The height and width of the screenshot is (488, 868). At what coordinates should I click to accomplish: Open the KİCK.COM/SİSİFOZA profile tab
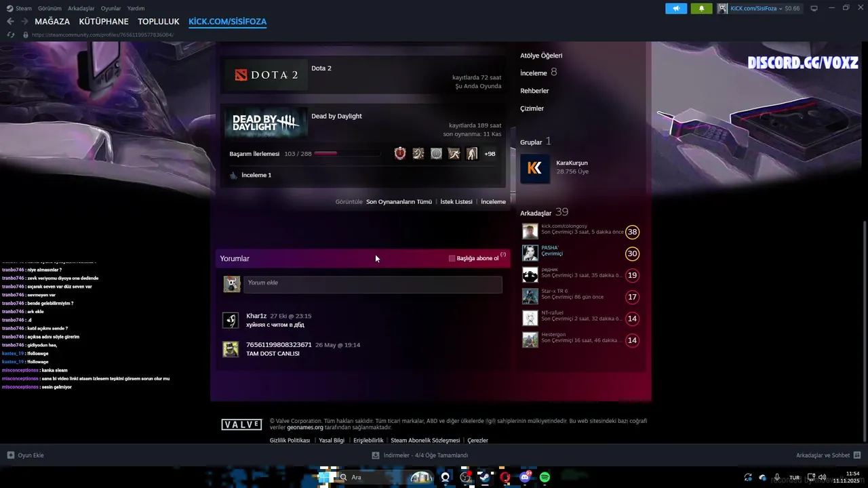(228, 22)
